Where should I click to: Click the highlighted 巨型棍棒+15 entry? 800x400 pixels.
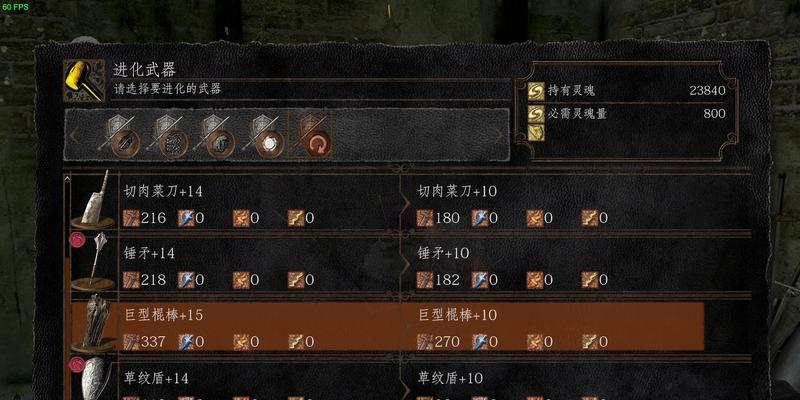pos(388,327)
